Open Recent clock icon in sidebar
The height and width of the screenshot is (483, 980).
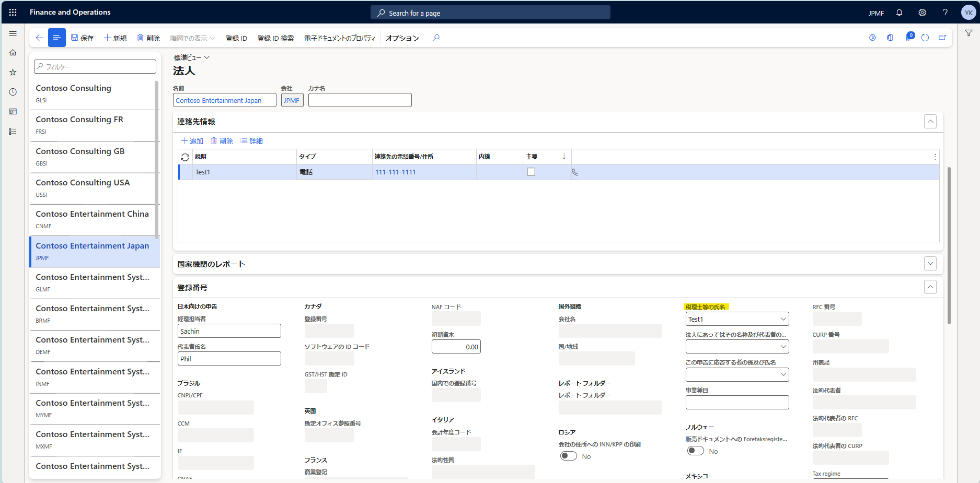(x=13, y=92)
